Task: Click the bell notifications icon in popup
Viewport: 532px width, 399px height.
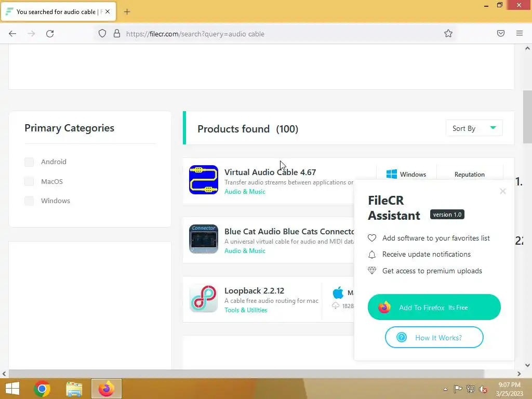Action: point(372,255)
